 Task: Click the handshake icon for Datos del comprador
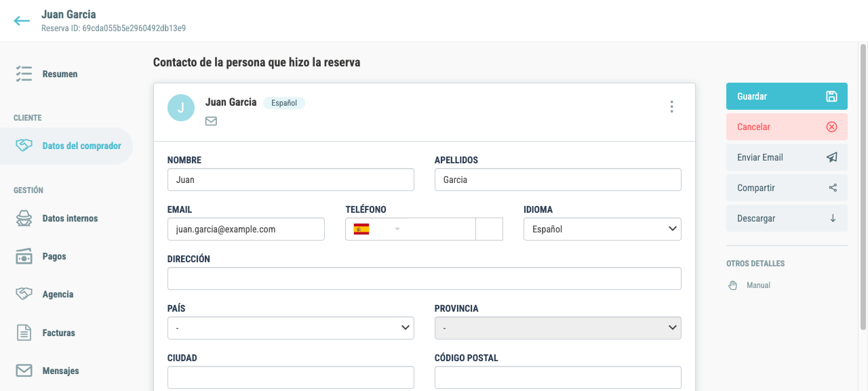coord(24,146)
